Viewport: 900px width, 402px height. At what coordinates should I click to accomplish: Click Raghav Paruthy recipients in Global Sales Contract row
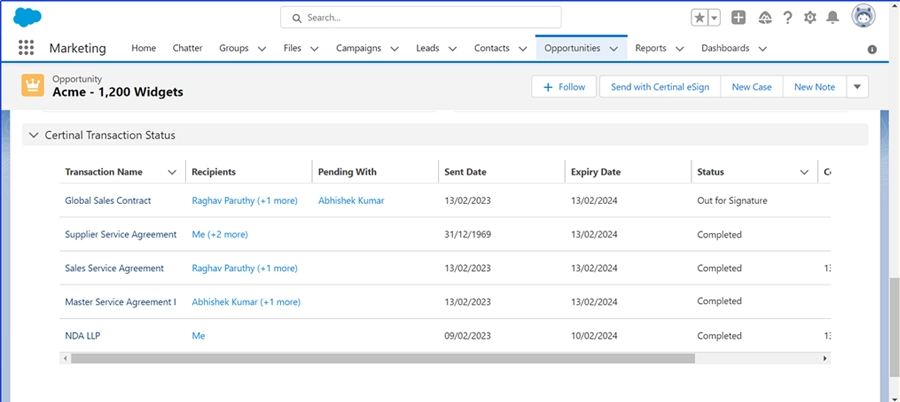click(x=245, y=200)
